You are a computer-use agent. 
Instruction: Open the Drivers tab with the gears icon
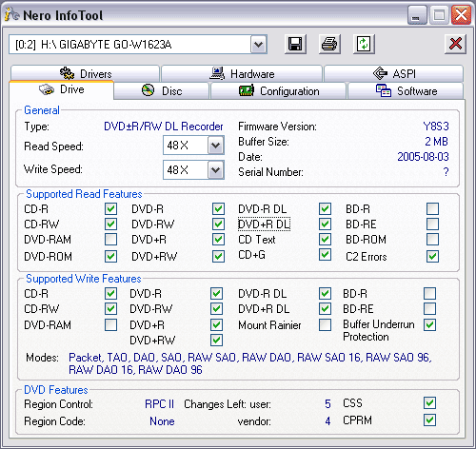[x=85, y=73]
